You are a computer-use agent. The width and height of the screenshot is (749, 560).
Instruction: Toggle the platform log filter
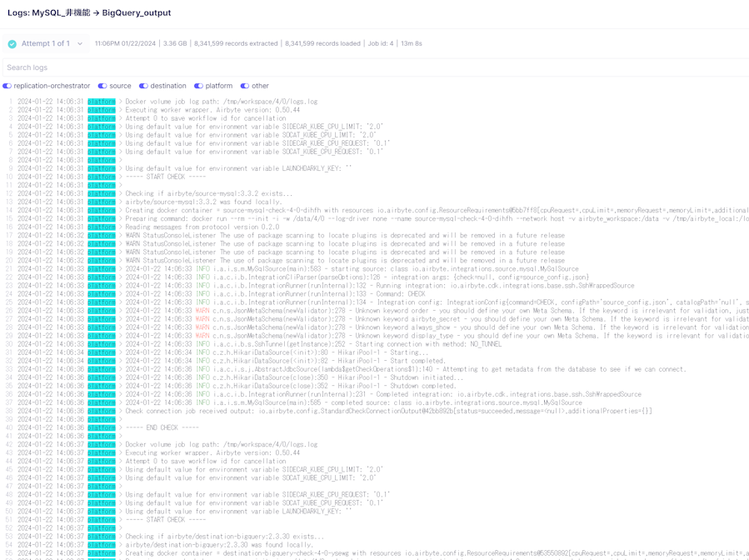point(198,86)
